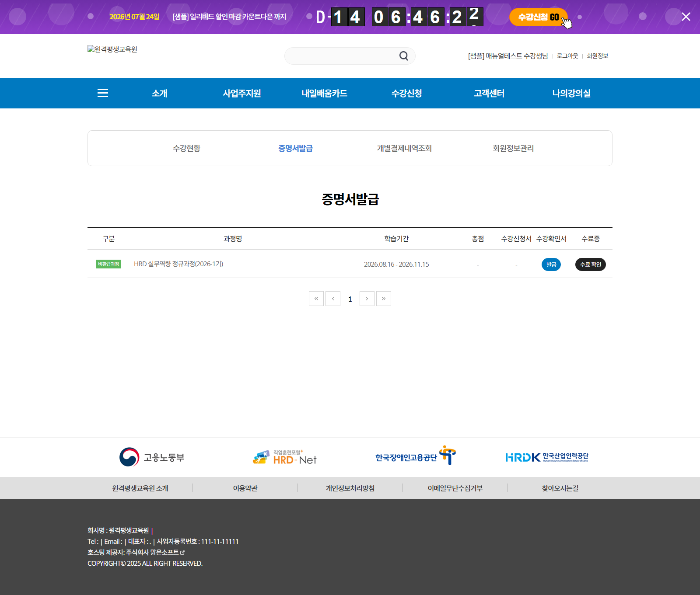Click the 얼리버드 할인 마감 카운트다운 banner text
The width and height of the screenshot is (700, 595).
click(229, 17)
